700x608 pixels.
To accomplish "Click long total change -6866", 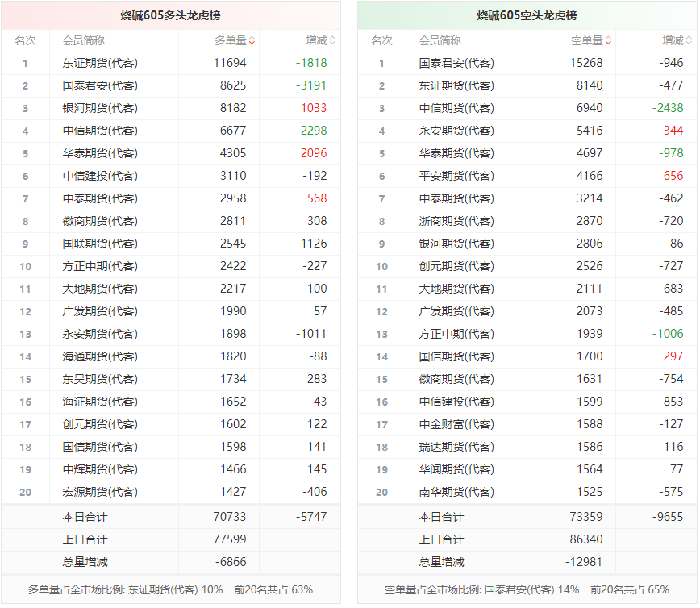I will pyautogui.click(x=231, y=562).
